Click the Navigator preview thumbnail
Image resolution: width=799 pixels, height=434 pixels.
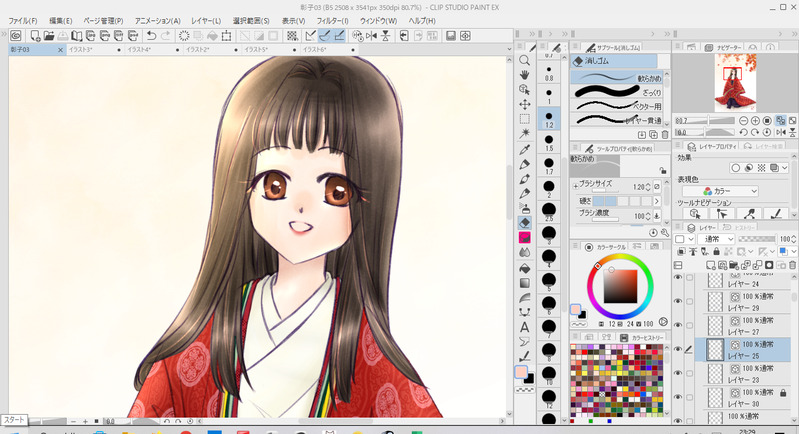click(735, 83)
